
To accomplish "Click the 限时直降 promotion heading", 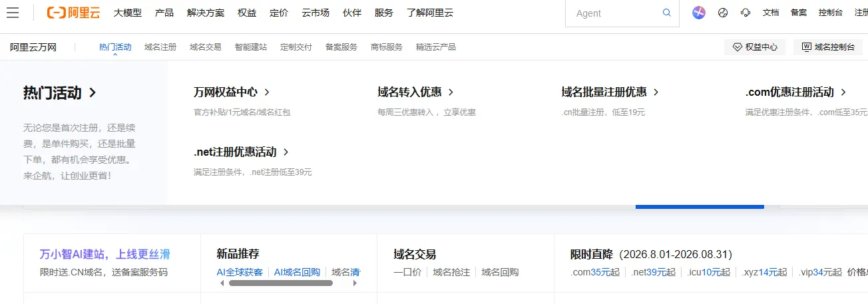I will point(651,254).
